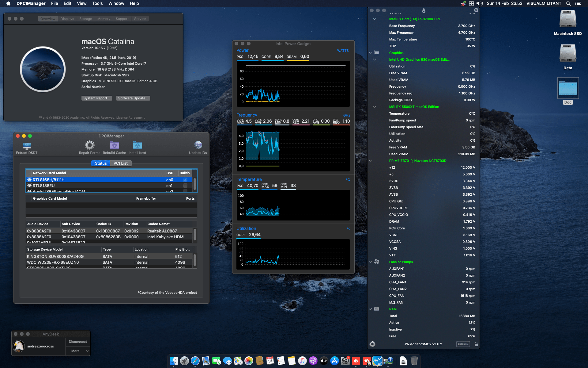Open Photos from the Dock

[x=249, y=361]
